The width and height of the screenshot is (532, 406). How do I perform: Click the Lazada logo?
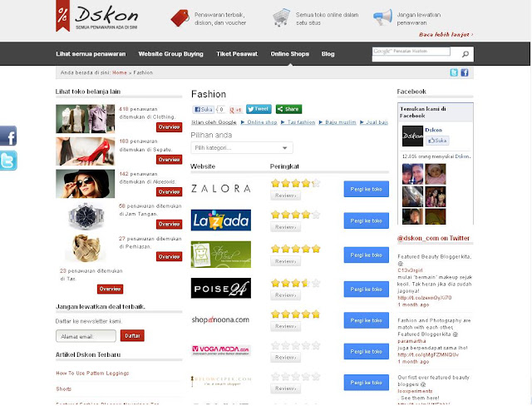[x=221, y=220]
